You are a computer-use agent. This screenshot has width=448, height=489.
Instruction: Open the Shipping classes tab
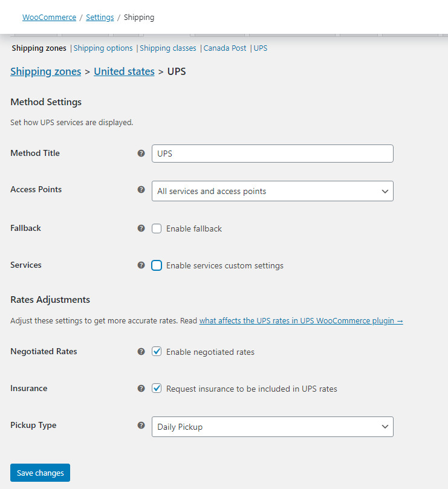click(168, 48)
